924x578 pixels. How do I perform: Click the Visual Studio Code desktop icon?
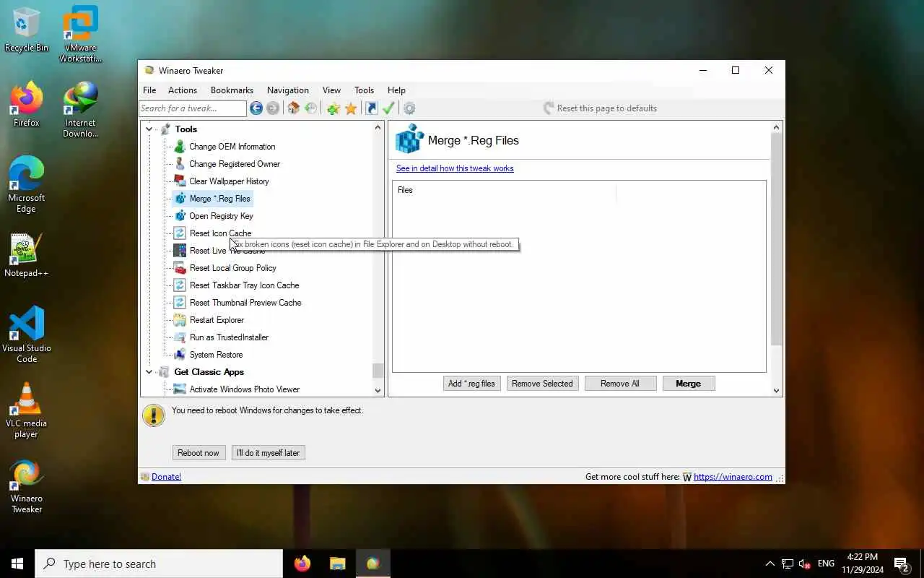click(x=27, y=324)
